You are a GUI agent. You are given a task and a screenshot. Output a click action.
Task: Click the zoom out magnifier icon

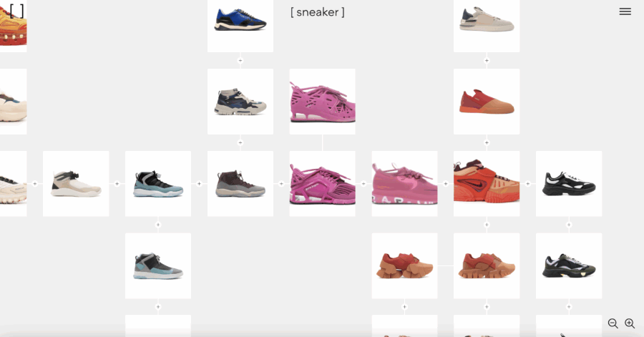[613, 323]
